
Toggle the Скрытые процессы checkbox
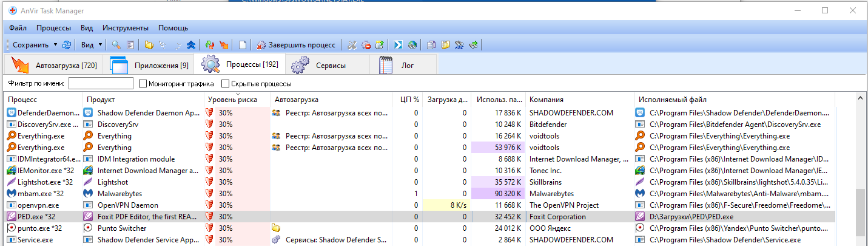click(226, 84)
